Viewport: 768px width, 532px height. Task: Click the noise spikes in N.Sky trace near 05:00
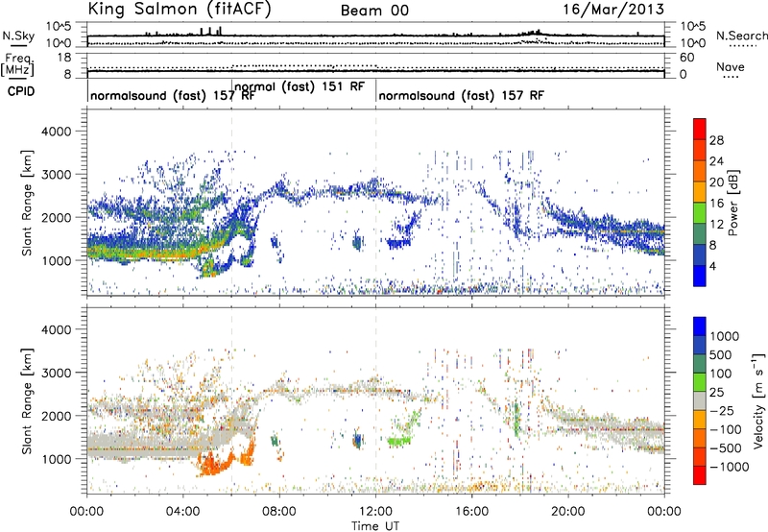coord(210,31)
